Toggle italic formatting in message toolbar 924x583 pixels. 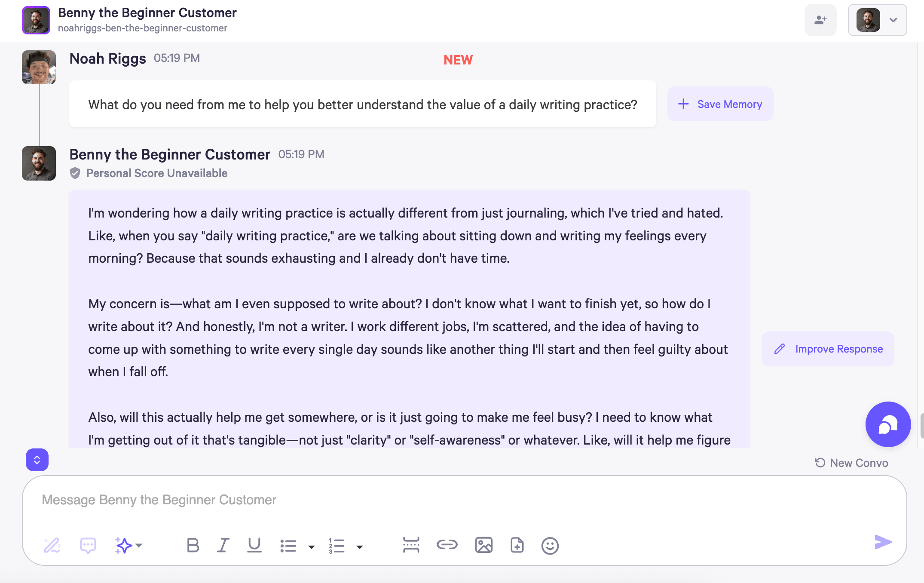(x=223, y=545)
